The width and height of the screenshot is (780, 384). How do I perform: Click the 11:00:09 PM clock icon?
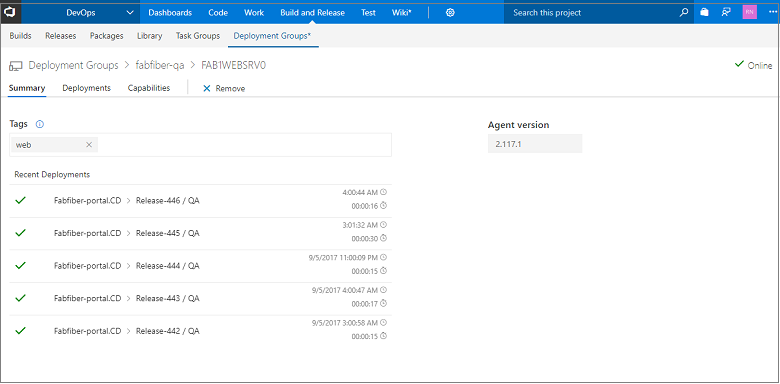coord(384,257)
